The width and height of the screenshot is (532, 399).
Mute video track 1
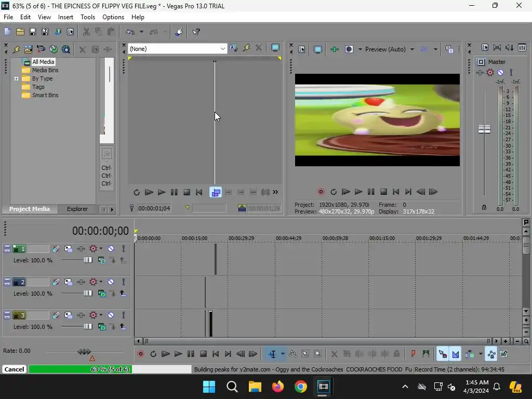pyautogui.click(x=111, y=249)
